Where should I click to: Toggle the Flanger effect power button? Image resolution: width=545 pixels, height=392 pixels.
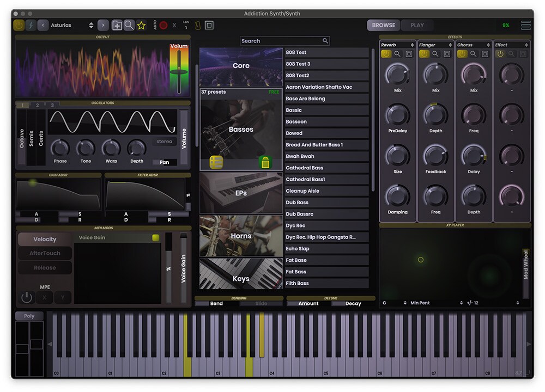[424, 53]
